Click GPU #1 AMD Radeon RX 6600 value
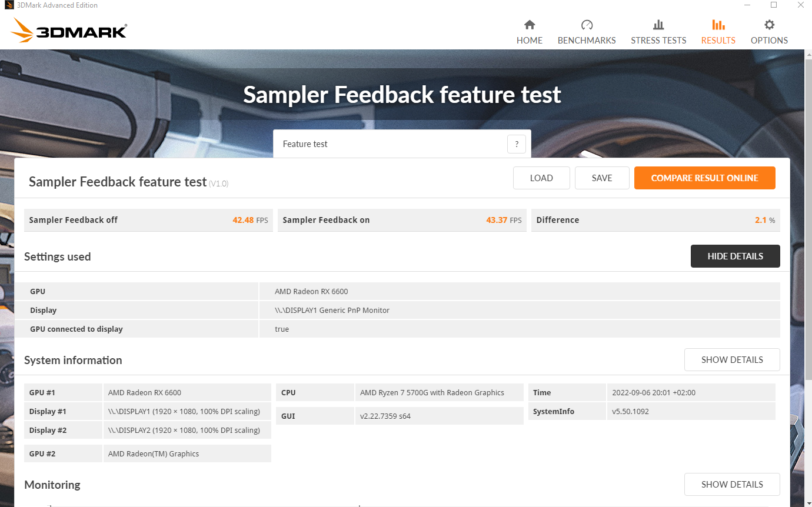 145,392
